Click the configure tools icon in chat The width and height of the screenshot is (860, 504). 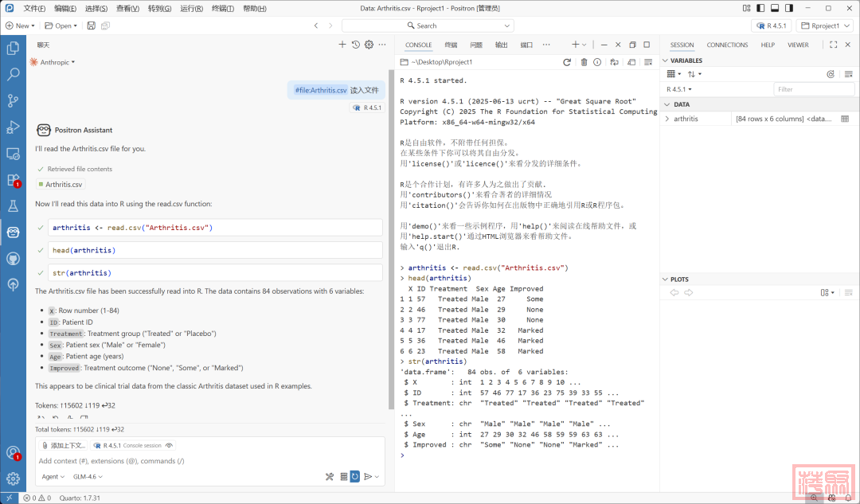pyautogui.click(x=329, y=477)
